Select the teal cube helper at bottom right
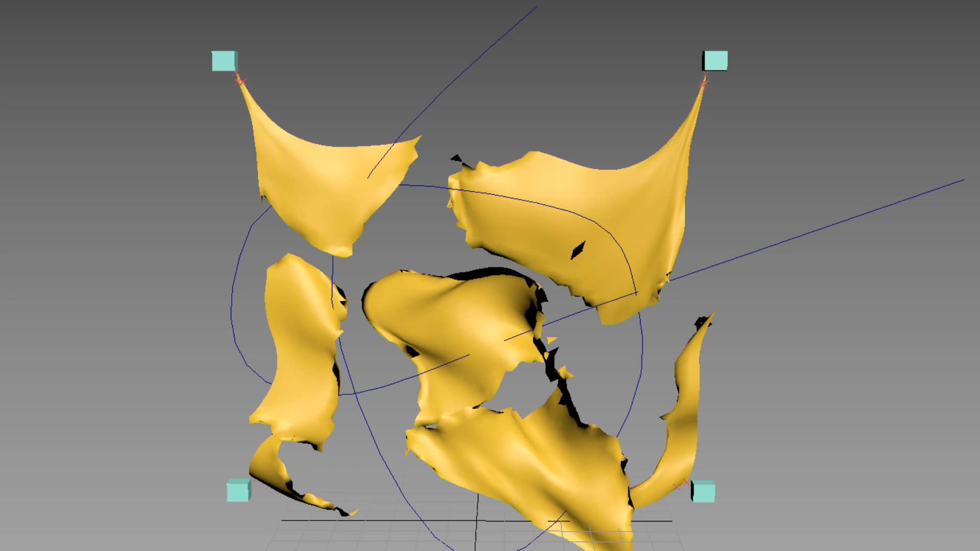Screen dimensions: 980x551 tap(704, 491)
